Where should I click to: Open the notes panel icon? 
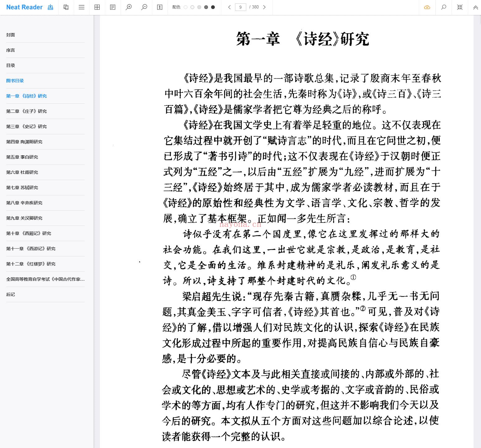pos(113,7)
